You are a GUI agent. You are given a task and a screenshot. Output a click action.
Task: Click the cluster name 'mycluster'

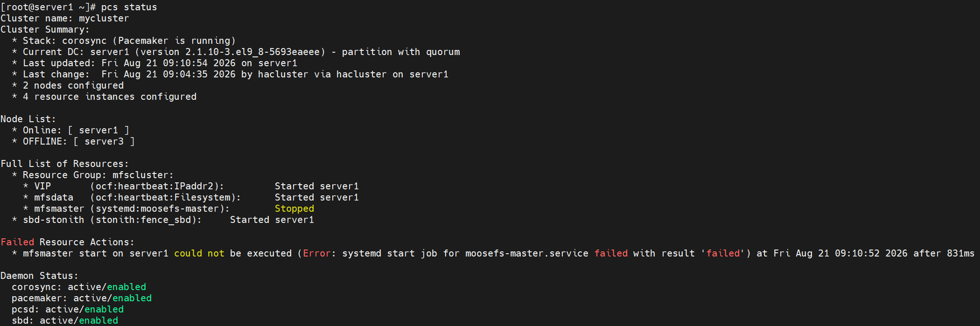(104, 19)
